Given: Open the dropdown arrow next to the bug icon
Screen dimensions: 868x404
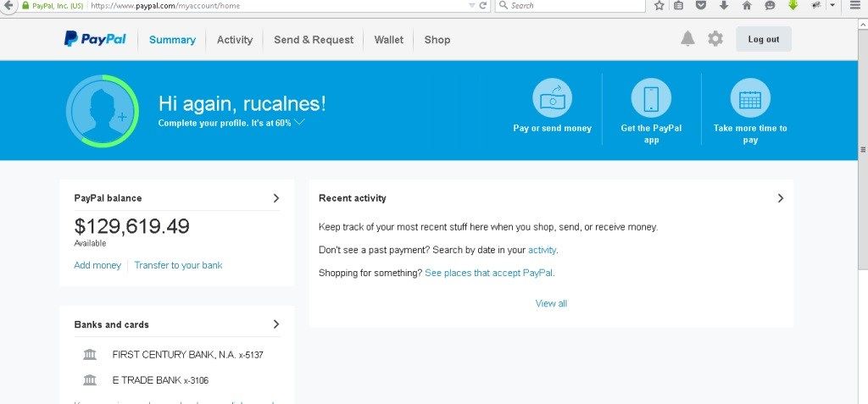Looking at the screenshot, I should click(x=832, y=6).
